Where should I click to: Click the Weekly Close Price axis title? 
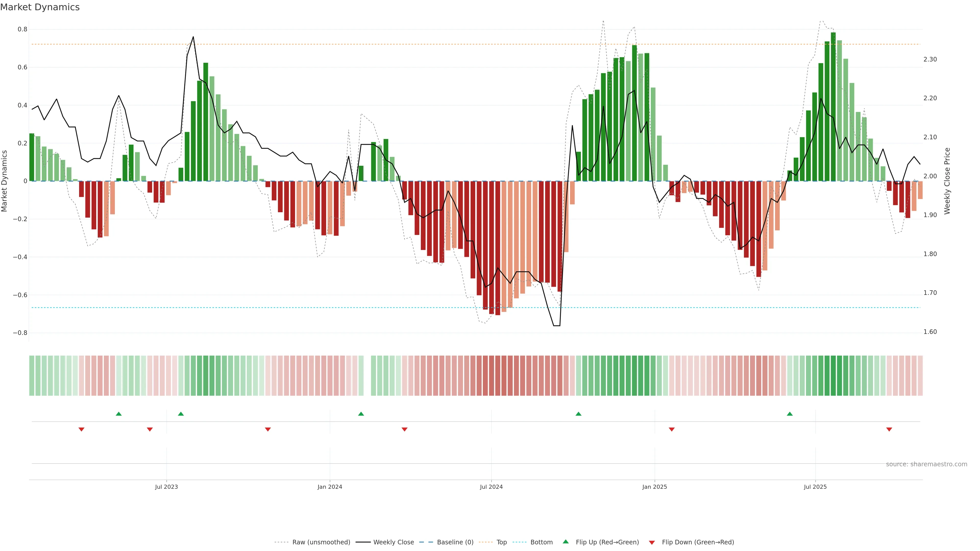947,181
